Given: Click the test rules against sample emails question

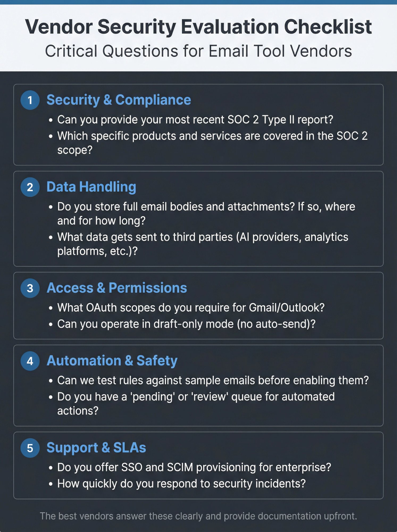Looking at the screenshot, I should click(213, 380).
